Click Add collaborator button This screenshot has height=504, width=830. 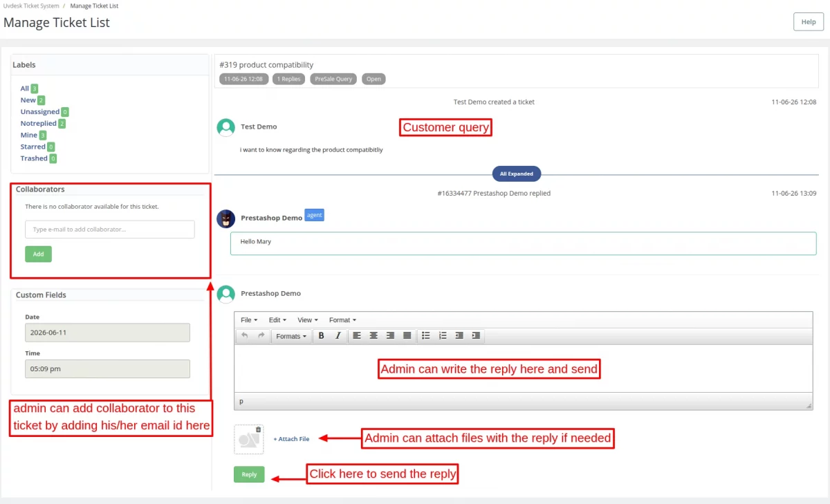coord(38,254)
